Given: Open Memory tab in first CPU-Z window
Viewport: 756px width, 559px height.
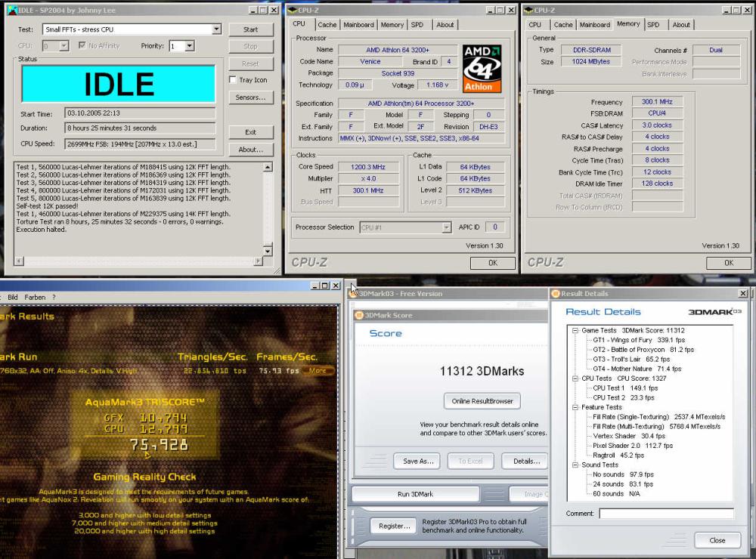Looking at the screenshot, I should click(x=392, y=25).
